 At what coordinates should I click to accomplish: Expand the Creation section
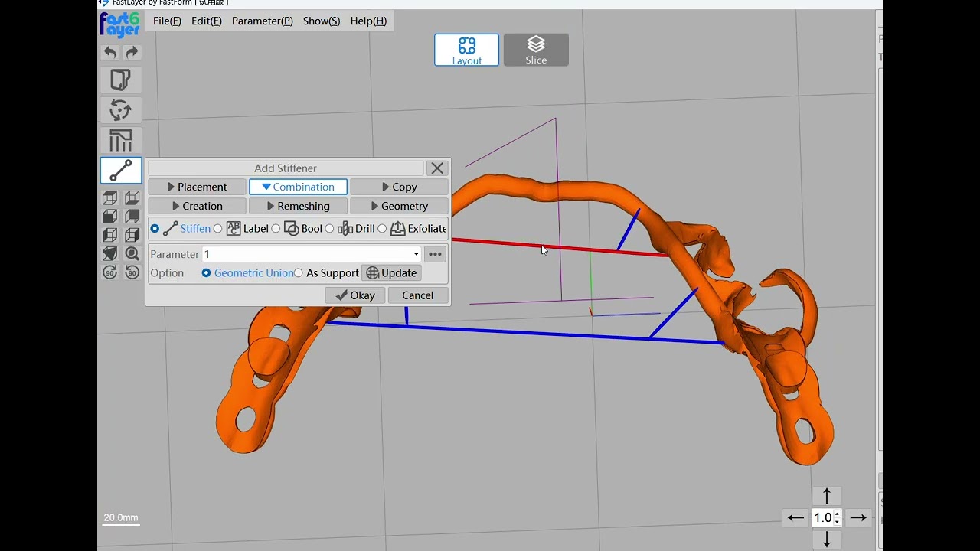(197, 206)
